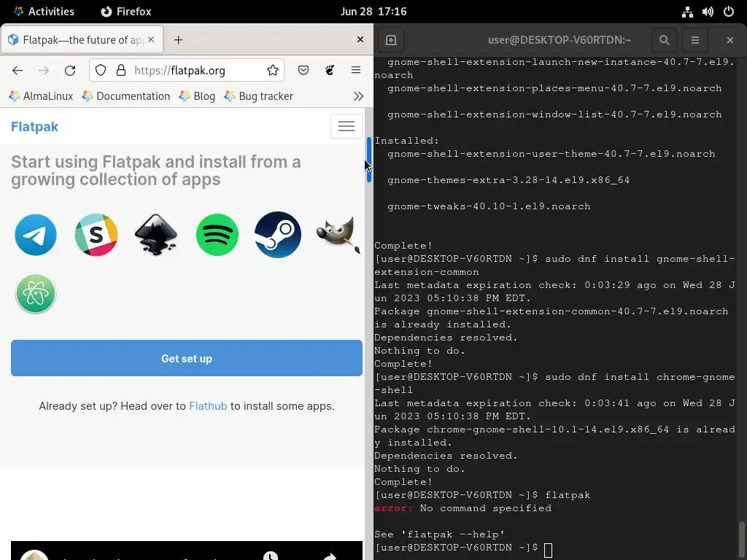This screenshot has width=747, height=560.
Task: Click the Telegram app icon
Action: [x=36, y=235]
